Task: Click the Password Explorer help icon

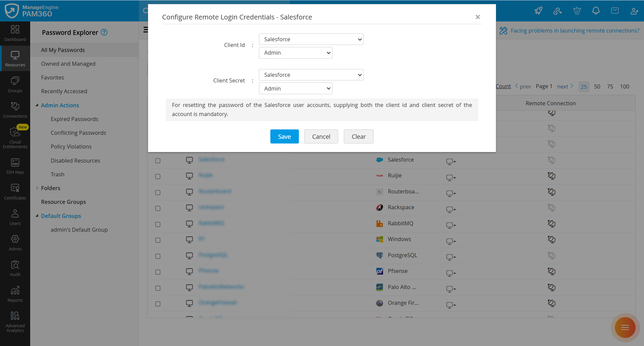Action: [x=104, y=32]
